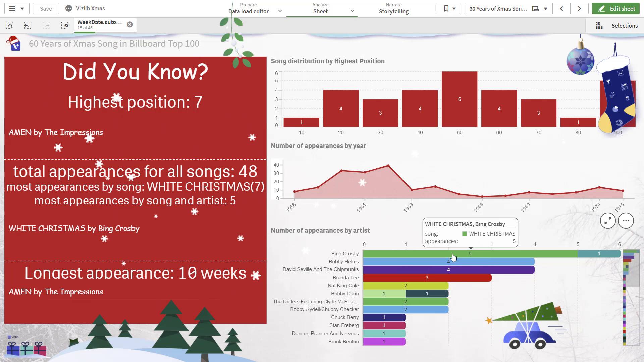
Task: Open the WeekDate.autoCalendar selection item
Action: (x=100, y=24)
